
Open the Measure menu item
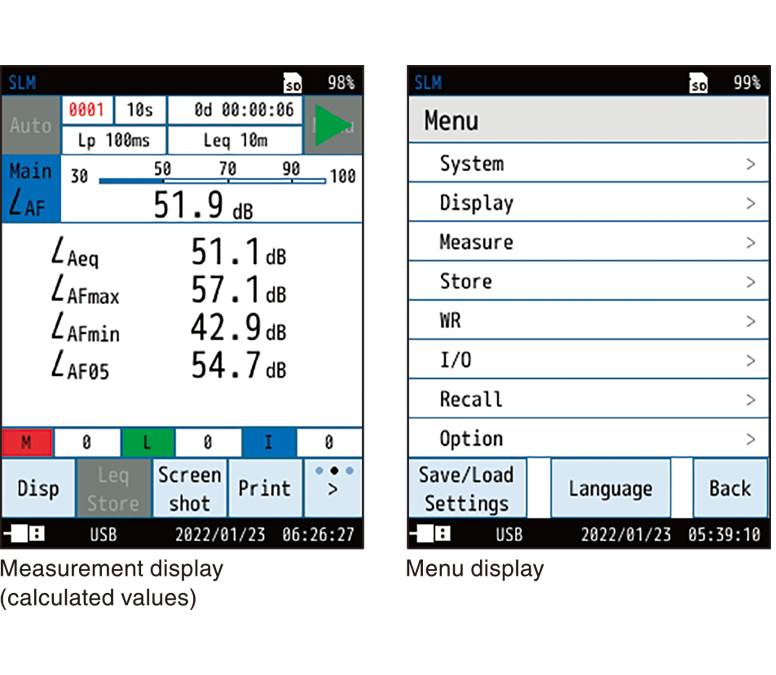tap(588, 242)
